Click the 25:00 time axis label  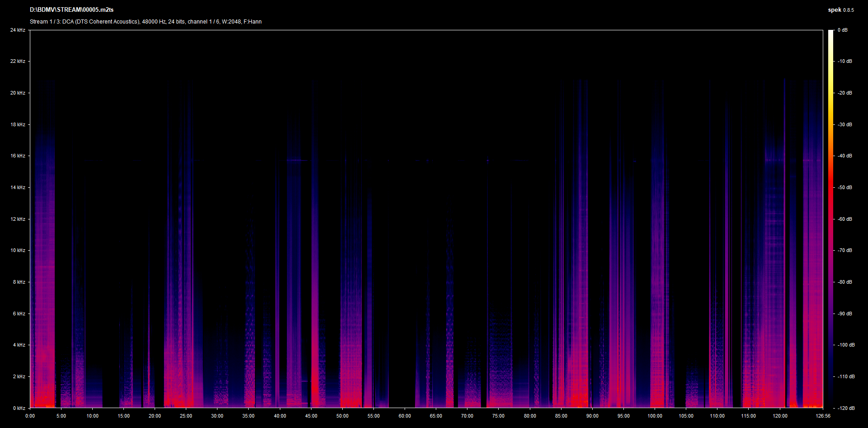tap(186, 416)
